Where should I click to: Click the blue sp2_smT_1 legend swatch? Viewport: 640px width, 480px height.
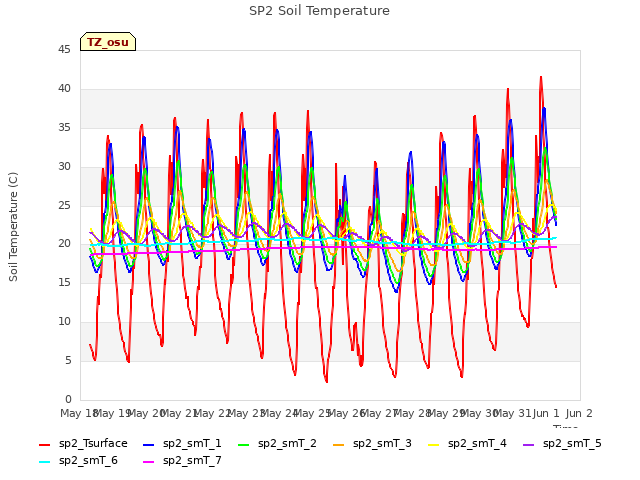pyautogui.click(x=149, y=444)
